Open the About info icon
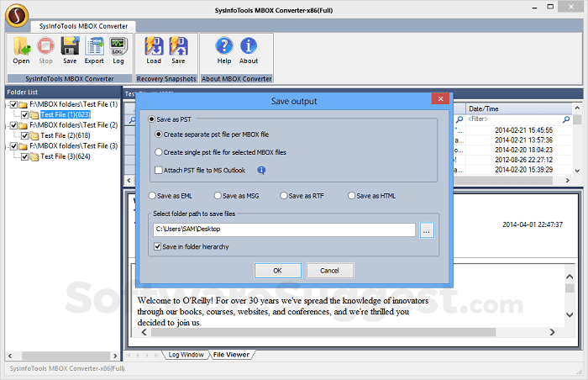 (x=249, y=45)
